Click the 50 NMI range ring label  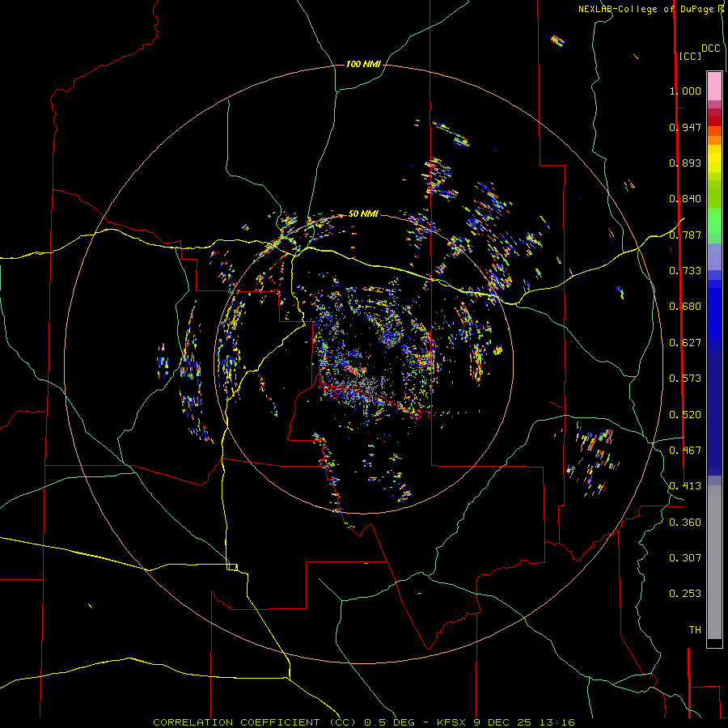point(363,214)
